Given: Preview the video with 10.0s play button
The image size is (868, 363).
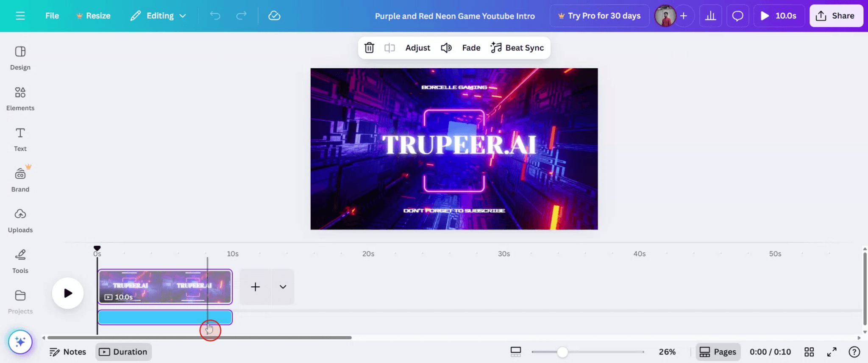Looking at the screenshot, I should click(x=779, y=16).
